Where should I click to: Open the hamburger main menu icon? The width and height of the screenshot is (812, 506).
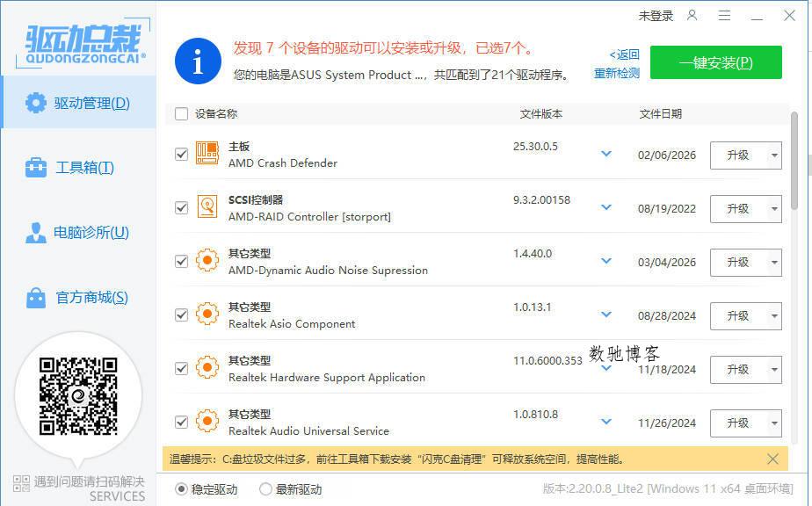724,16
